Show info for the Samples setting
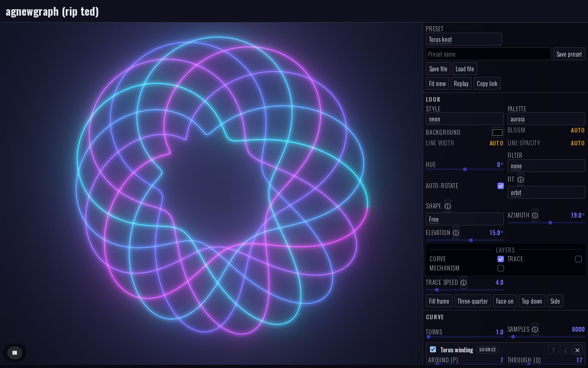Screen dimensions: 588x368 535,329
